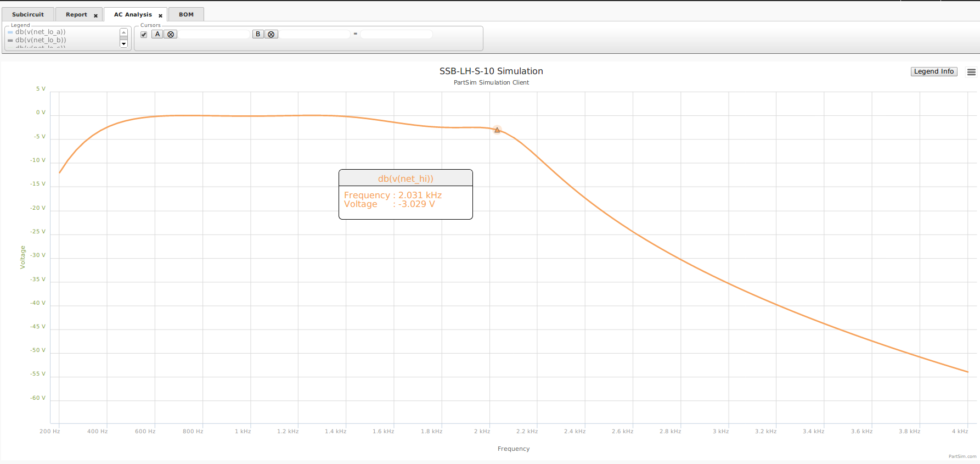Viewport: 980px width, 464px height.
Task: Clear cursor A with its circled-X icon
Action: (x=171, y=34)
